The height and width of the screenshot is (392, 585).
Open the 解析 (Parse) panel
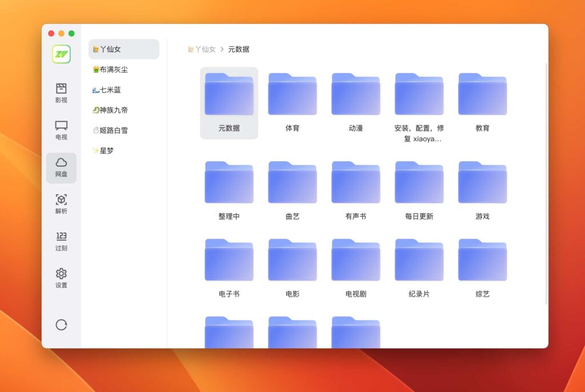coord(61,206)
